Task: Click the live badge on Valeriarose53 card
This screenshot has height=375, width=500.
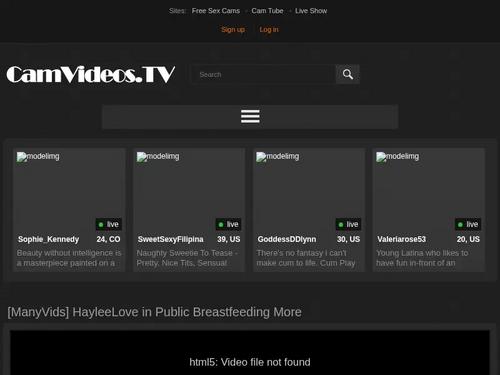Action: point(468,224)
